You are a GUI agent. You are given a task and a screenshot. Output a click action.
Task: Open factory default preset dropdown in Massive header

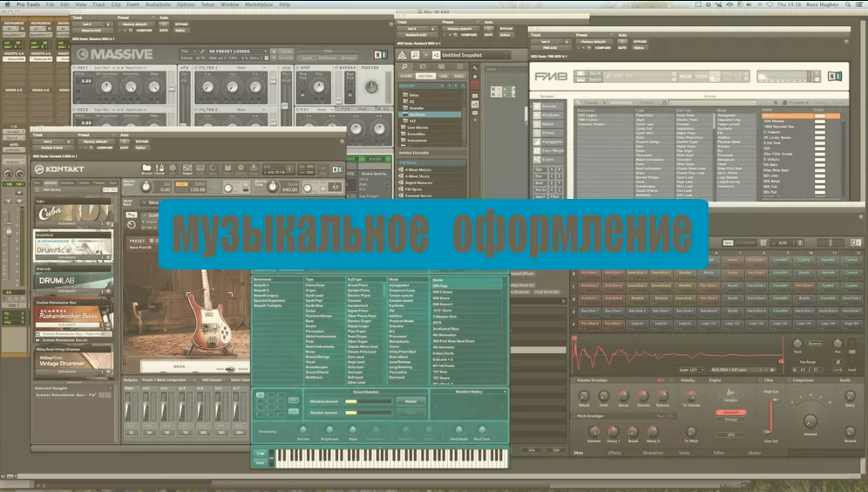pyautogui.click(x=134, y=24)
